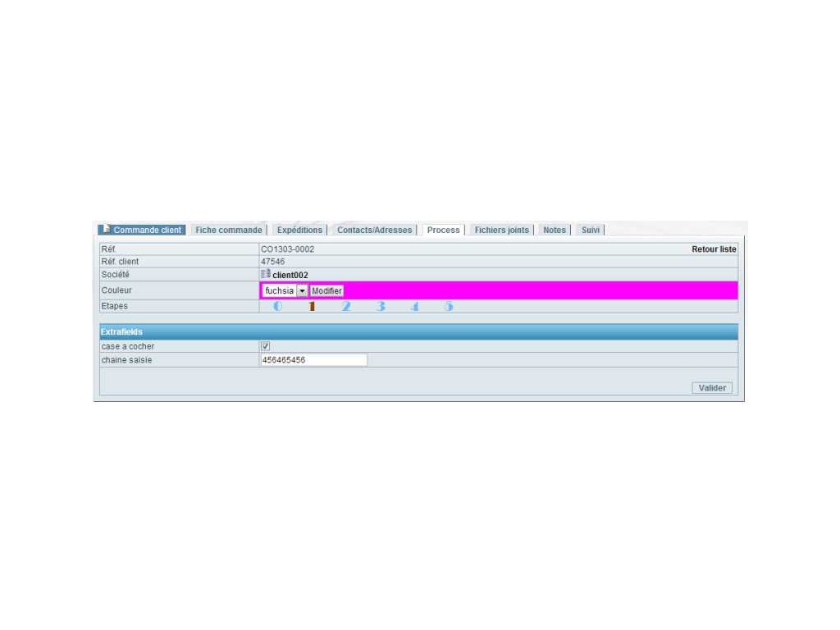Switch to the Expéditions tab
Screen dimensions: 840x630
click(x=299, y=230)
